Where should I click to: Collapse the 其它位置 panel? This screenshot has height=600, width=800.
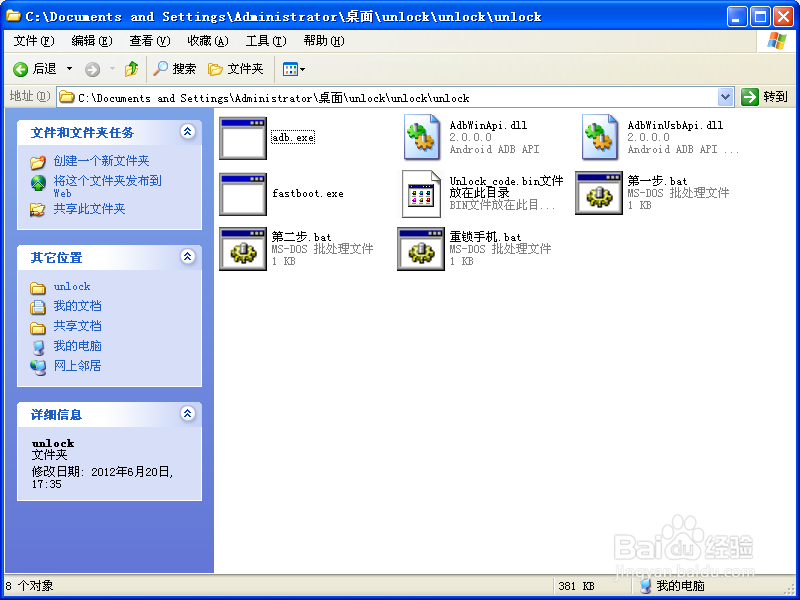pos(187,256)
